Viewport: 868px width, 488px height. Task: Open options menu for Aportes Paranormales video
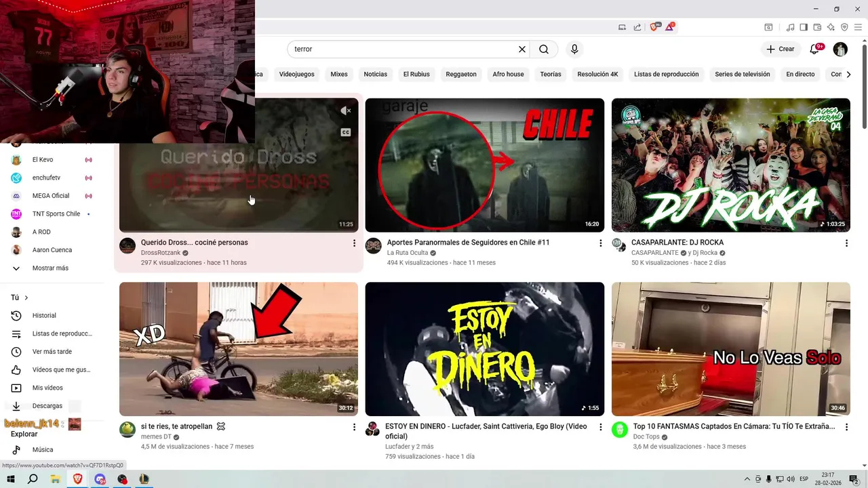600,243
